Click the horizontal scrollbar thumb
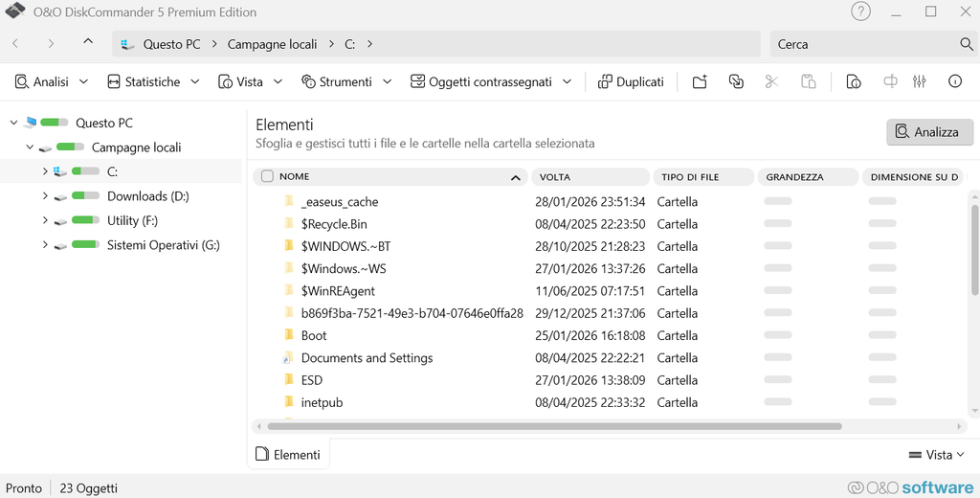 click(554, 427)
